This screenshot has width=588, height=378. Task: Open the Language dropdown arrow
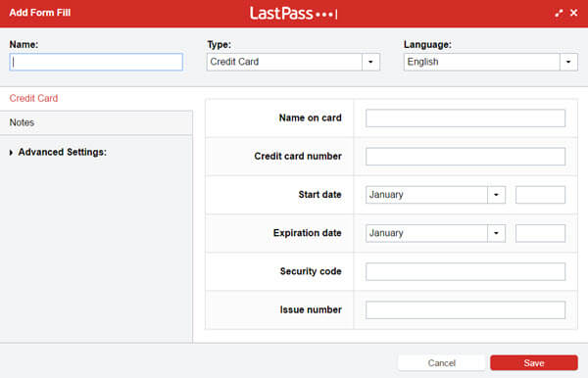568,62
